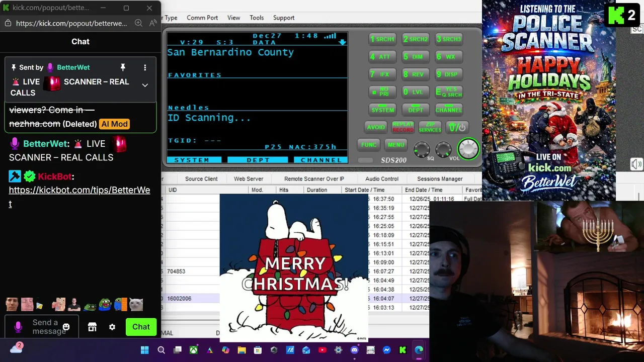Open the Tools menu

tap(257, 18)
